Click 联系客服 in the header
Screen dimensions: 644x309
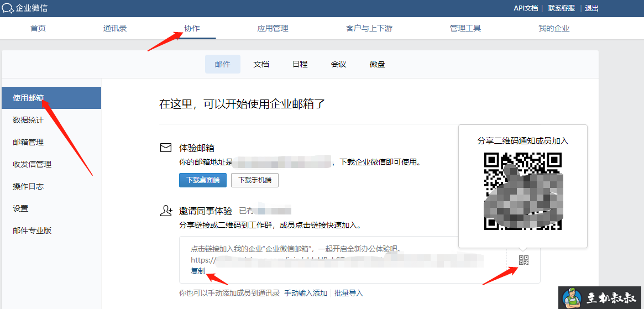[x=562, y=8]
